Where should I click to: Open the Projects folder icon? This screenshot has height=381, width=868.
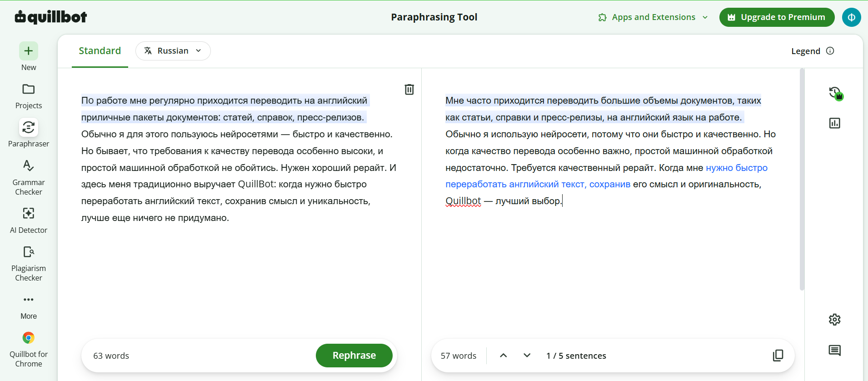click(x=29, y=89)
